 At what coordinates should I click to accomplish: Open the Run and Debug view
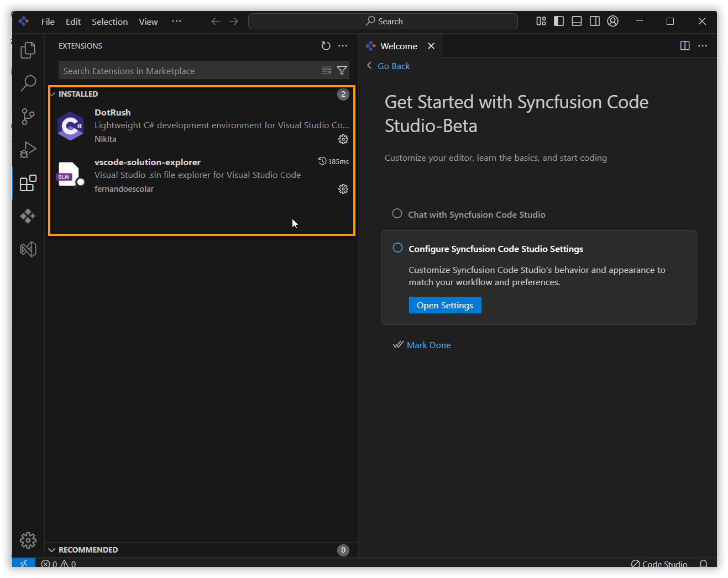(28, 150)
